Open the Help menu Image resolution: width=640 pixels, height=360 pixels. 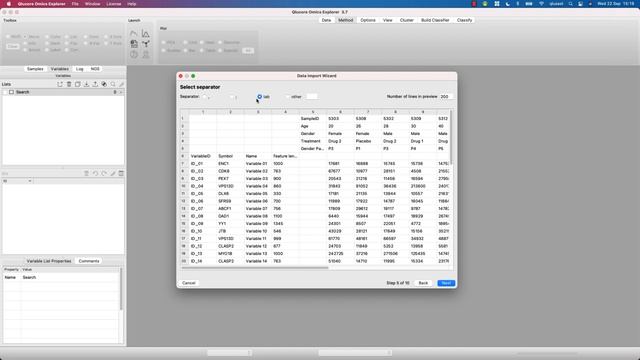131,4
